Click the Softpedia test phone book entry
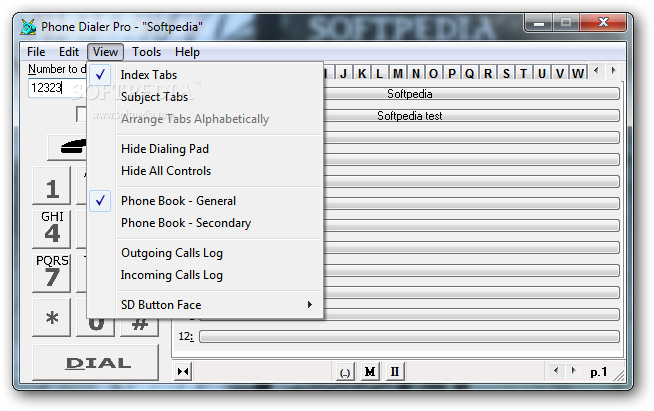The image size is (654, 411). 472,116
